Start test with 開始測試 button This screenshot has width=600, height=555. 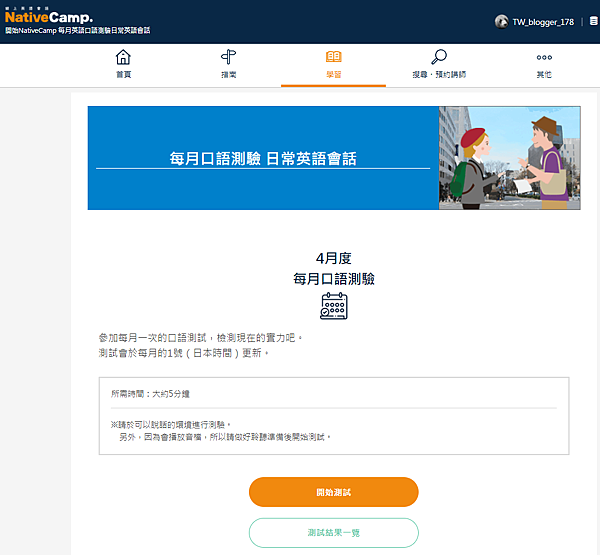point(333,492)
